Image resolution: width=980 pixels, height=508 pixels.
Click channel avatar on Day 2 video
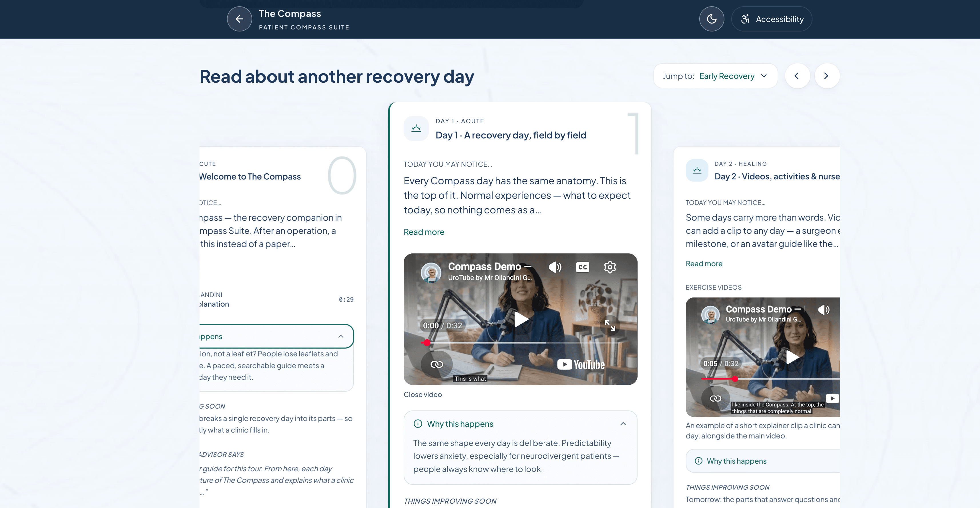[x=710, y=315]
